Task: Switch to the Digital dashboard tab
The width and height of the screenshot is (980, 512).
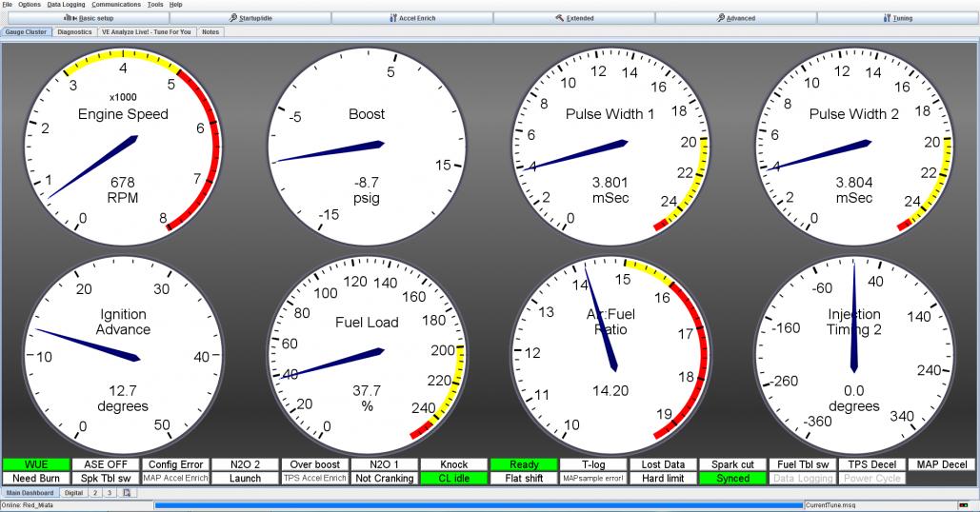Action: [x=74, y=493]
